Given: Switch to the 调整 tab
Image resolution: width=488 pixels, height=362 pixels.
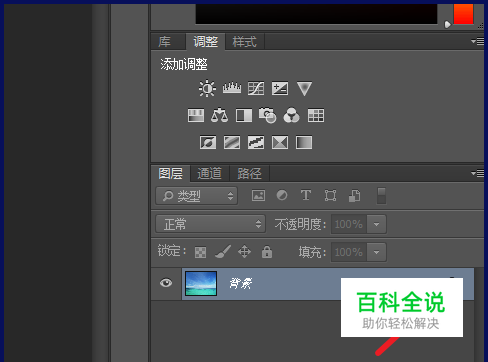Looking at the screenshot, I should [206, 42].
